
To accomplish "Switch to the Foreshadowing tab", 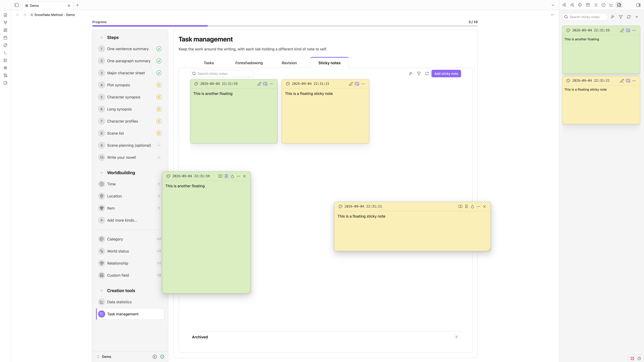I will click(249, 63).
